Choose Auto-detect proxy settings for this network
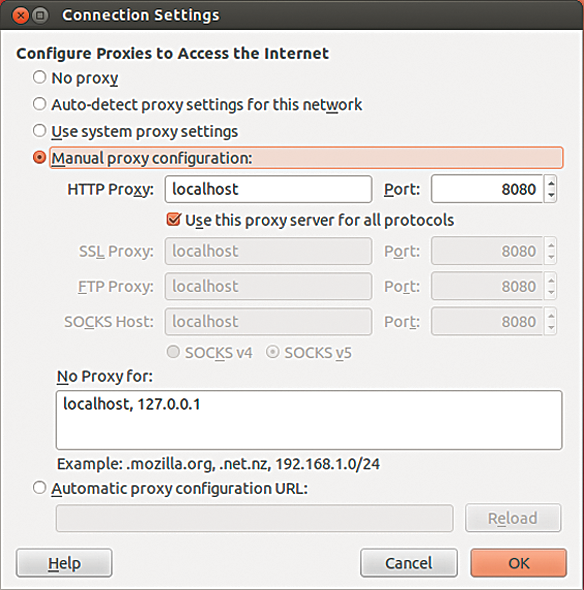 coord(40,104)
